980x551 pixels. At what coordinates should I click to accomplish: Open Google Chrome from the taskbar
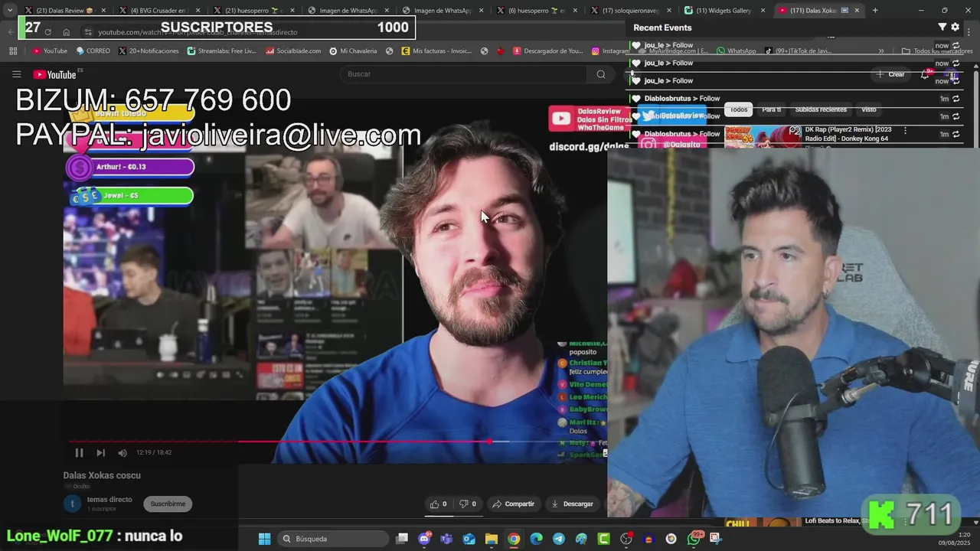point(514,539)
